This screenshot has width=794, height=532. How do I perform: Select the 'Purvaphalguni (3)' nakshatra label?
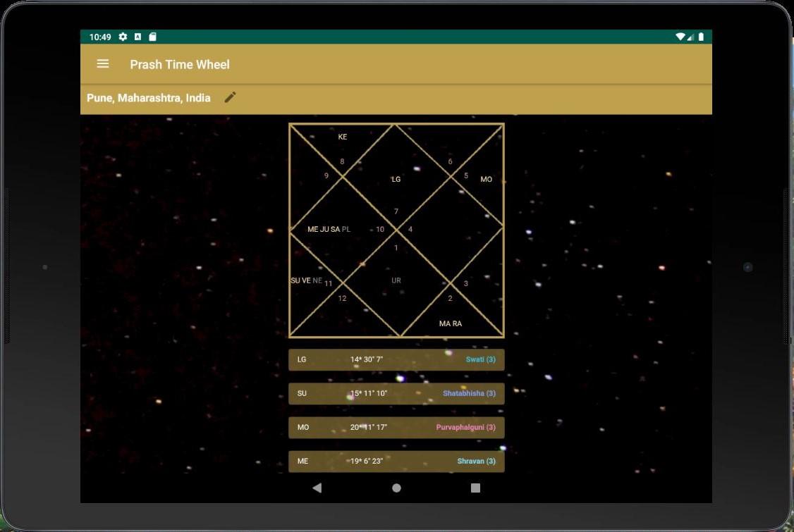click(x=466, y=427)
